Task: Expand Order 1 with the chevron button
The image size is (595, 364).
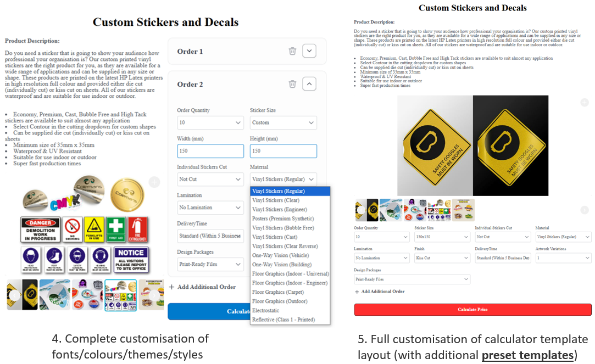Action: 309,51
